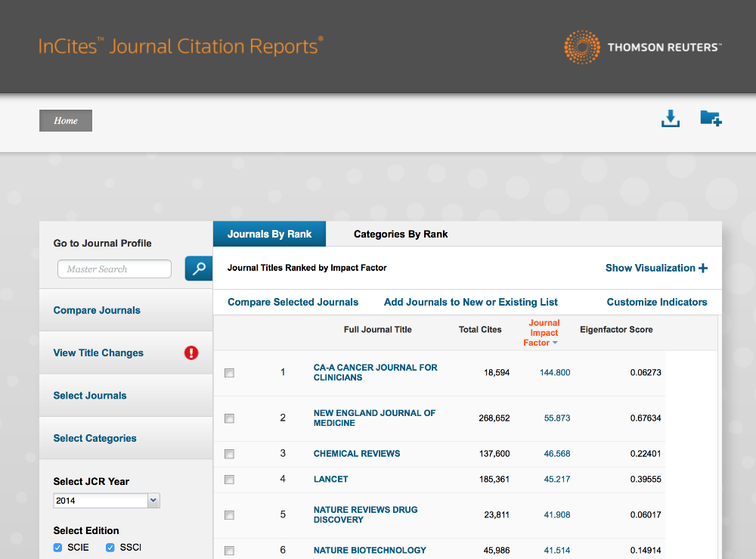
Task: Open Nature Reviews Drug Discovery link
Action: click(x=365, y=514)
